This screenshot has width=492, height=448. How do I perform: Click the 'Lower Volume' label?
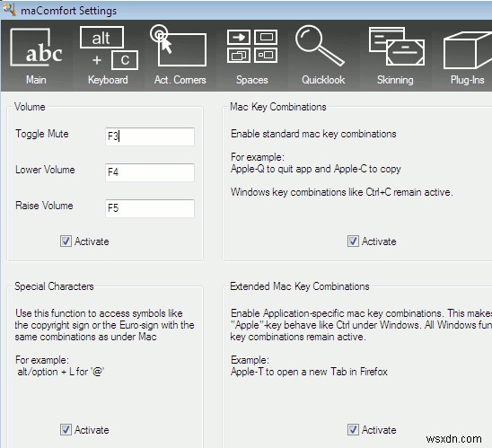pos(45,170)
